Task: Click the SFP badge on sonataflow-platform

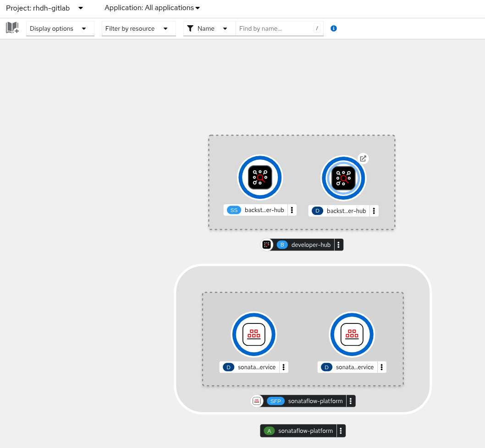Action: [x=276, y=401]
